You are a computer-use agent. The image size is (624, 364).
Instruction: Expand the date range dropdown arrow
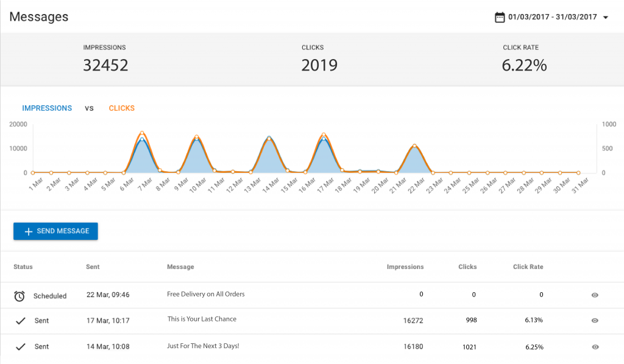tap(605, 17)
